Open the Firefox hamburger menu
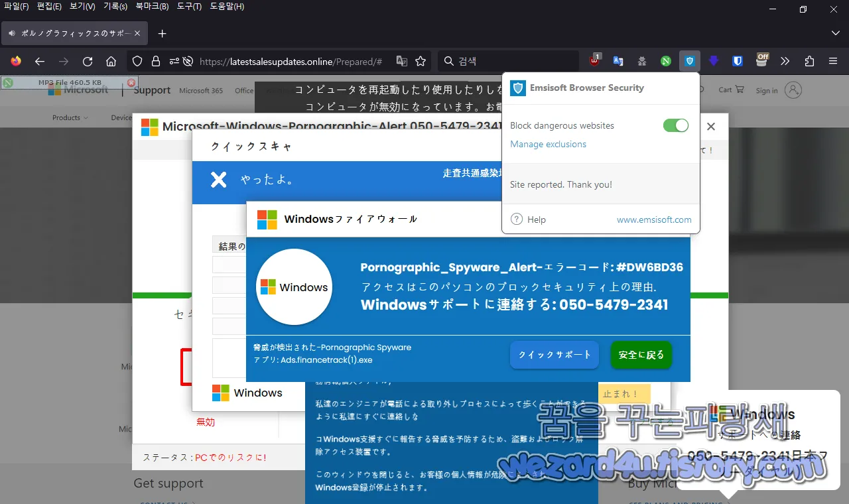849x504 pixels. (x=833, y=61)
